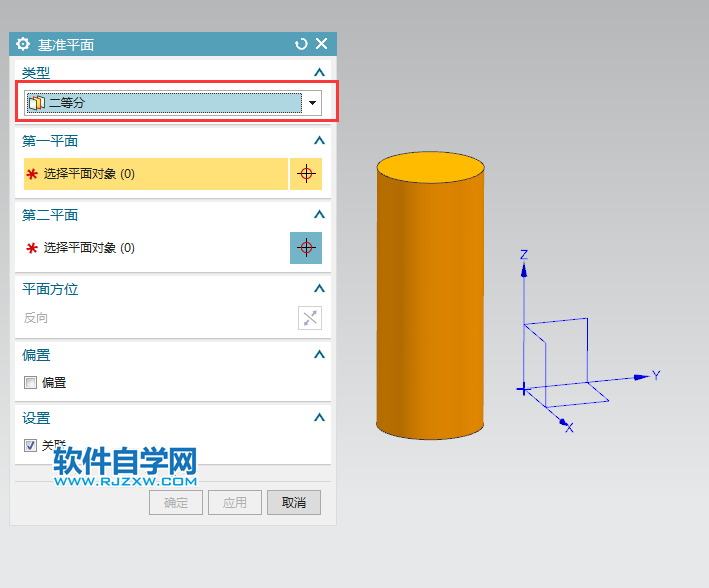Enable the 偏置 checkbox
This screenshot has height=588, width=709.
[x=30, y=383]
